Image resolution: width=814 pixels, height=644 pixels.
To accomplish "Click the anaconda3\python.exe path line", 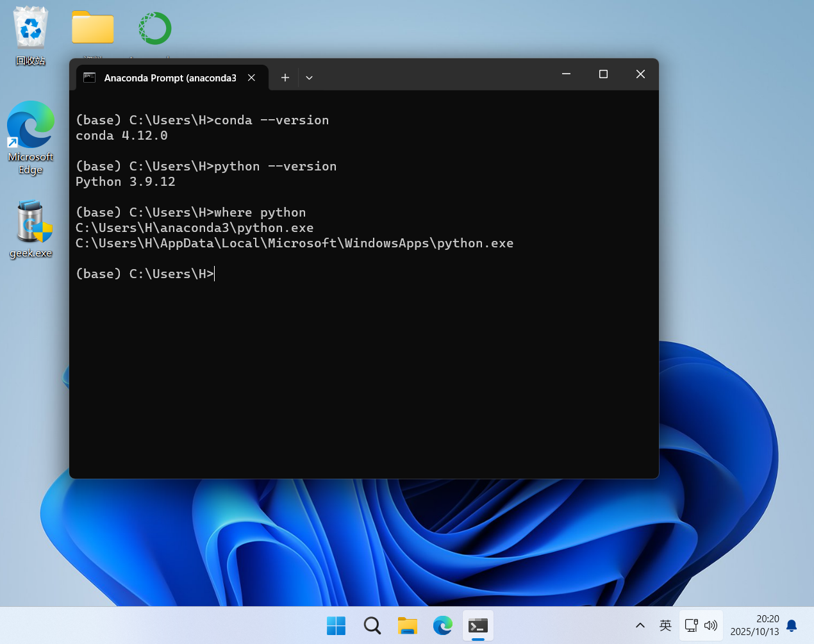I will point(195,227).
